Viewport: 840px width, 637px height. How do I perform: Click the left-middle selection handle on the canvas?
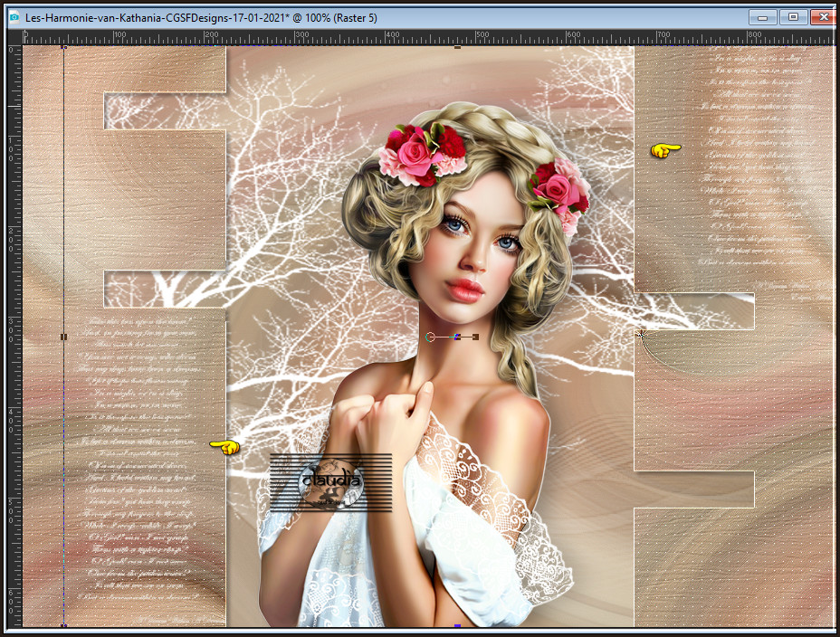[x=63, y=337]
